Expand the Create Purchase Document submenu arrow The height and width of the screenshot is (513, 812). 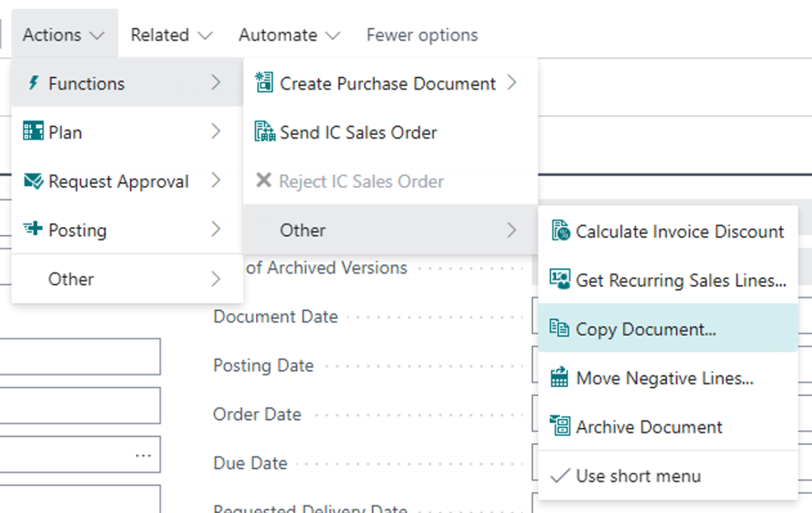point(512,83)
